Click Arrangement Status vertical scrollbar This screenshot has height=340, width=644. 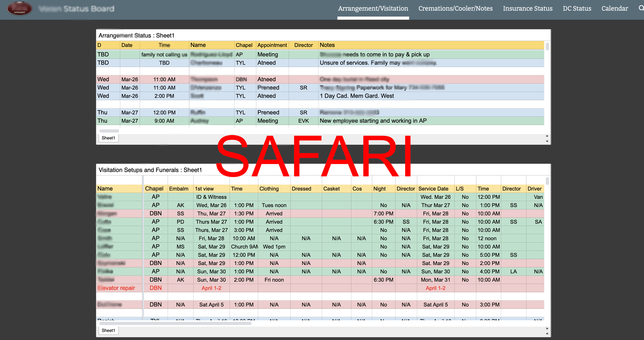tap(547, 47)
